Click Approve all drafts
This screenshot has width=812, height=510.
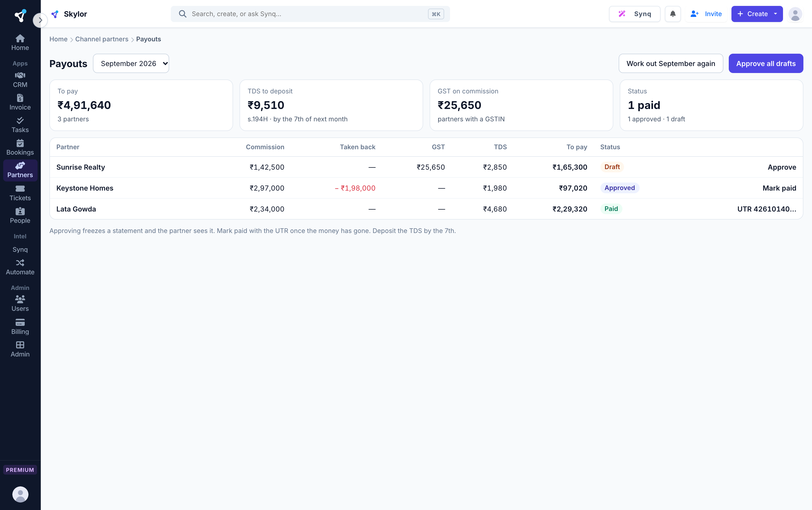tap(766, 63)
